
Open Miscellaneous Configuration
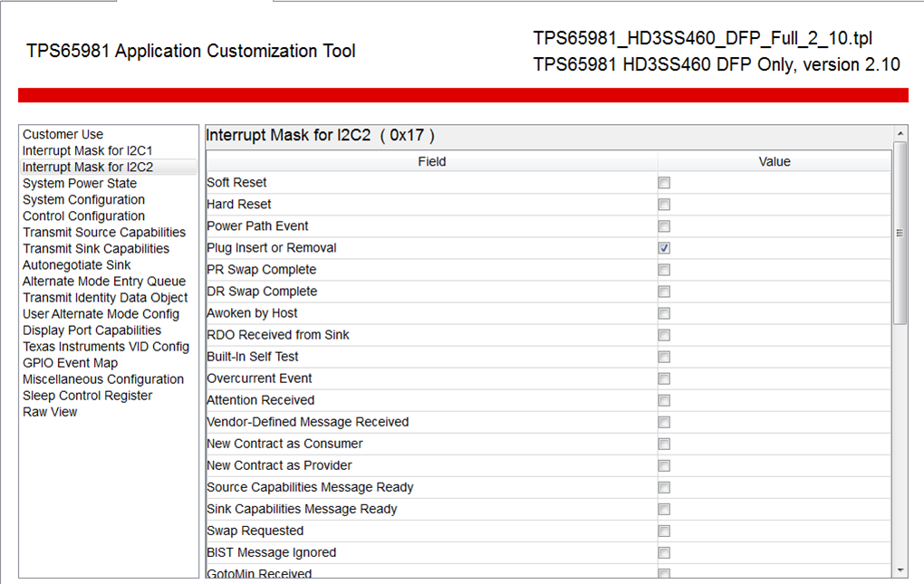tap(103, 379)
